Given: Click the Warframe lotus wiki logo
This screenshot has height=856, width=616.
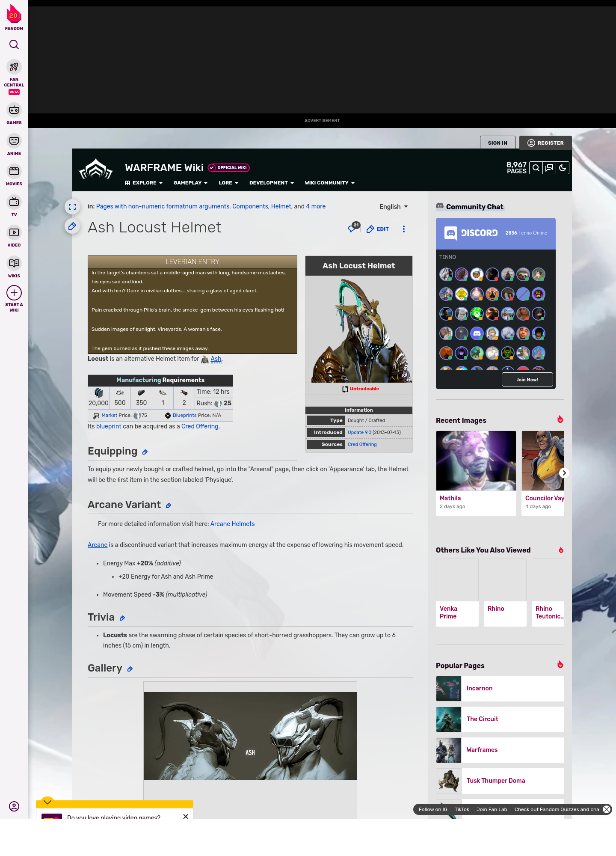Looking at the screenshot, I should [96, 169].
